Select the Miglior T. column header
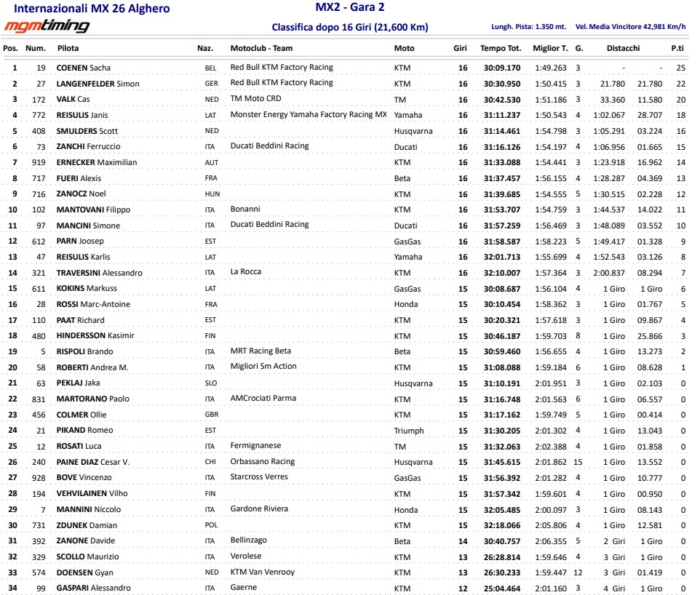Viewport: 700px width, 595px height. pos(550,48)
